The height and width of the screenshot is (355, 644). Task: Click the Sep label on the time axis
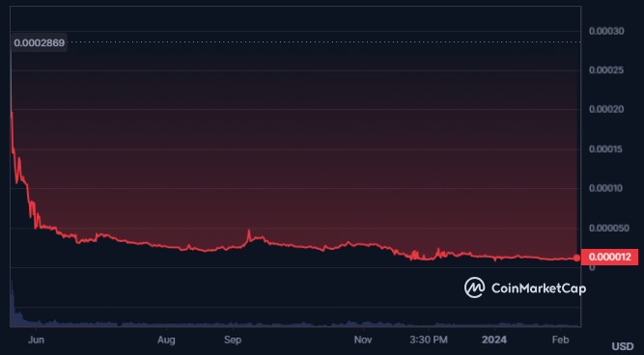(233, 340)
